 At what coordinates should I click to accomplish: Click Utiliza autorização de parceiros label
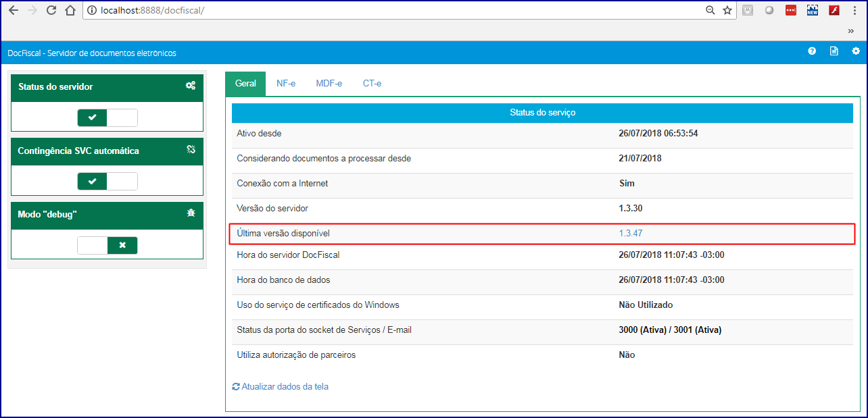(x=296, y=355)
